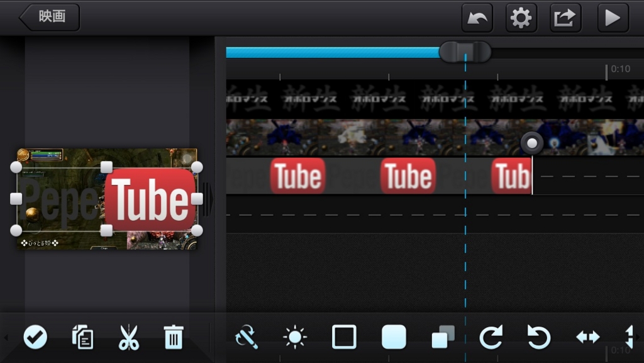This screenshot has width=644, height=363.
Task: Tap the circular keyframe marker on video track
Action: [x=532, y=143]
